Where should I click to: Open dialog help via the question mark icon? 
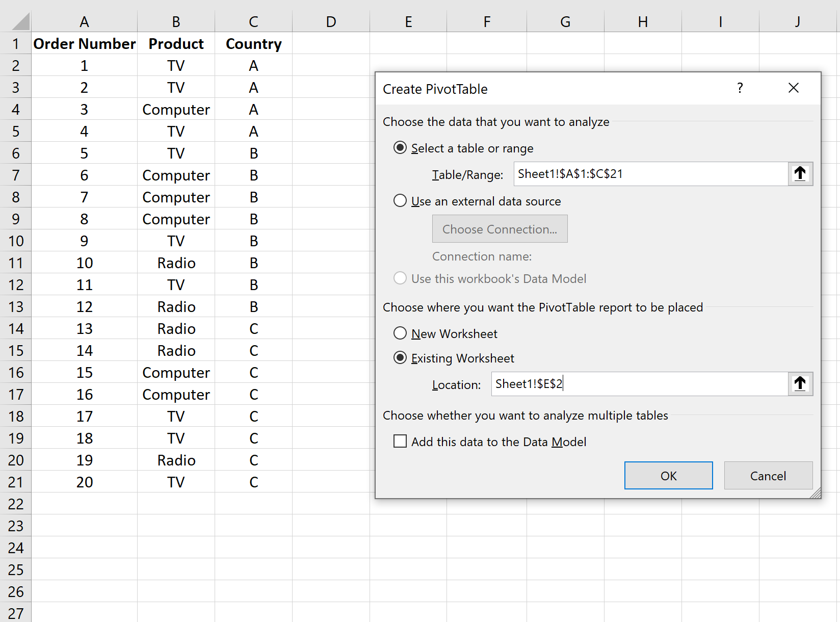click(740, 88)
